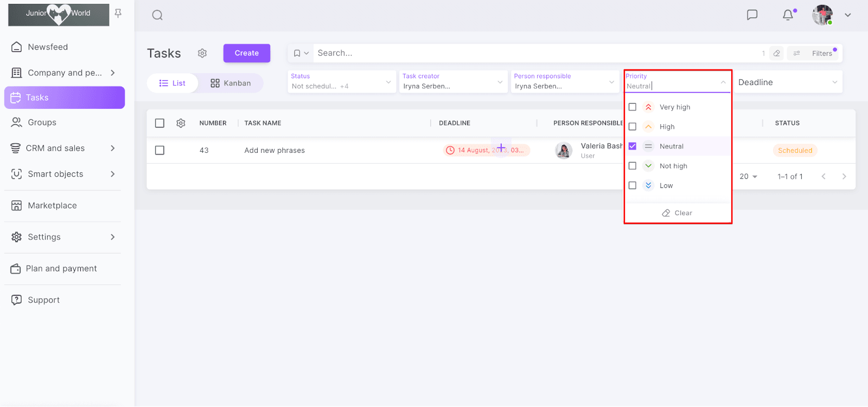Open the rows per page dropdown
This screenshot has width=868, height=407.
(748, 177)
